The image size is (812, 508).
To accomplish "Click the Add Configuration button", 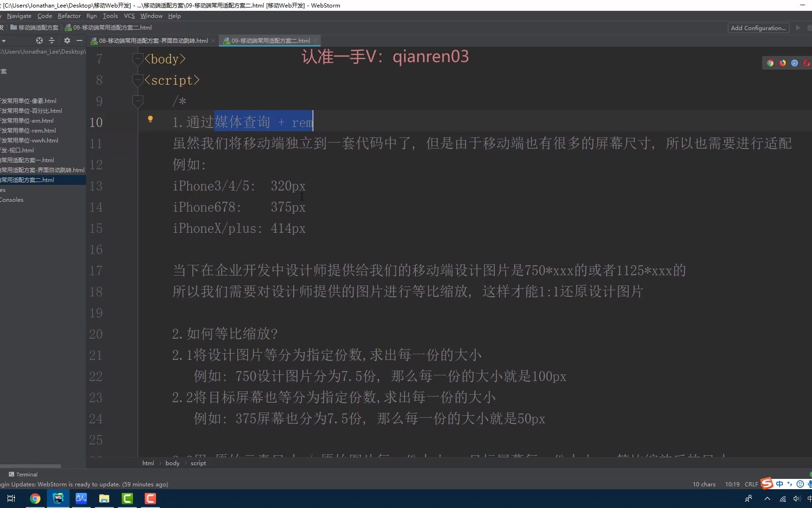I will click(x=758, y=28).
